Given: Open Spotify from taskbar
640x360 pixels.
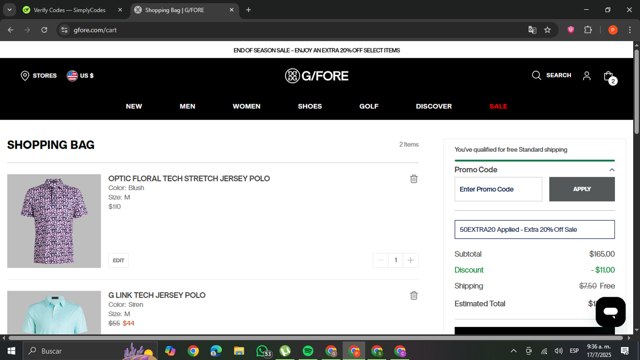Looking at the screenshot, I should click(x=308, y=351).
